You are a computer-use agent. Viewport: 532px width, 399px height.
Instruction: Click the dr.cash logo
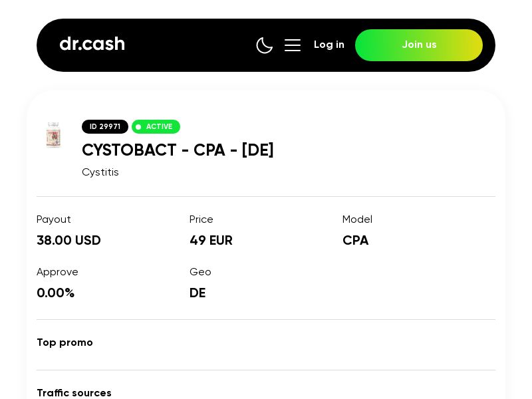[92, 44]
